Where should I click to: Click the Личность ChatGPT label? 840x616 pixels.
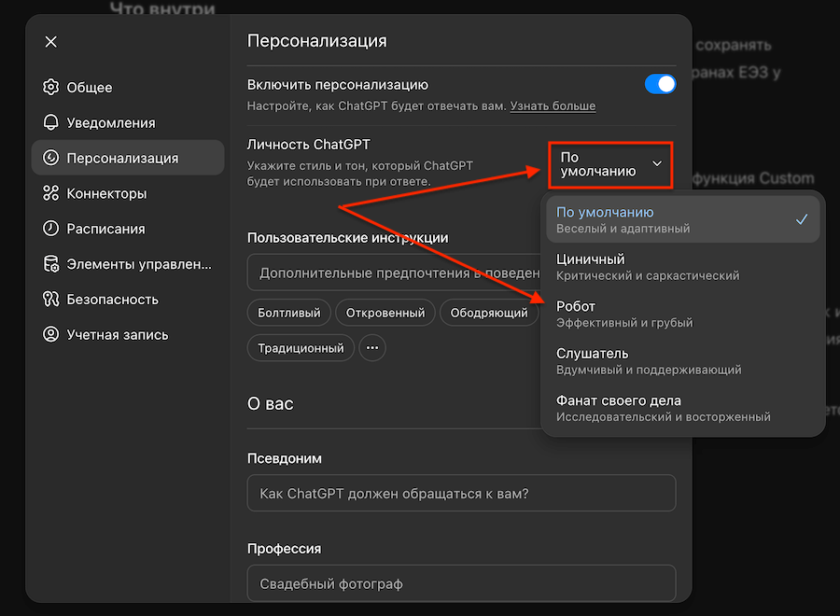(x=309, y=145)
